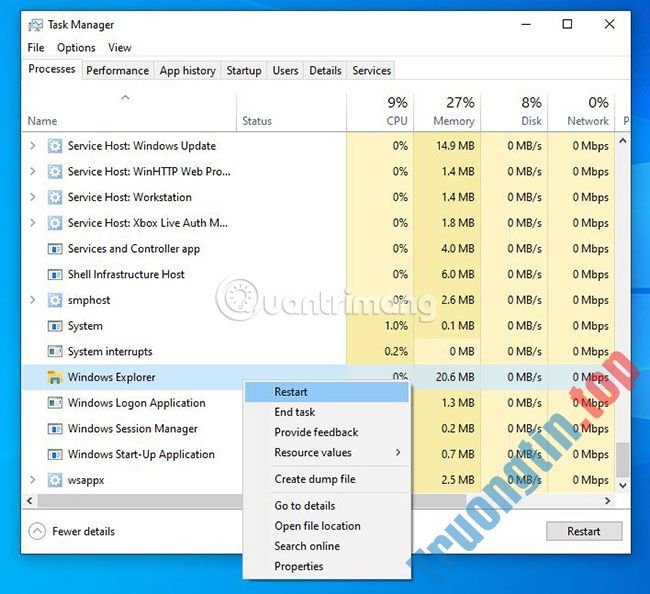This screenshot has height=594, width=650.
Task: Switch to the Startup tab
Action: [244, 70]
